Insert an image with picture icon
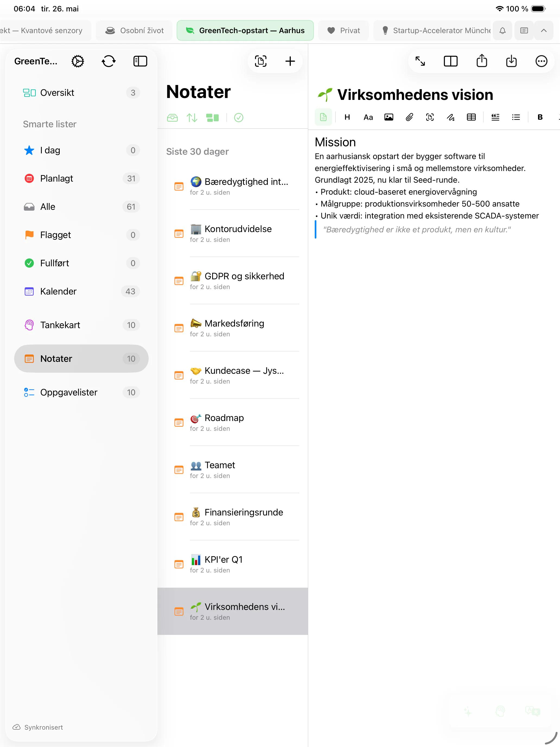Screen dimensions: 560x747 pyautogui.click(x=389, y=117)
